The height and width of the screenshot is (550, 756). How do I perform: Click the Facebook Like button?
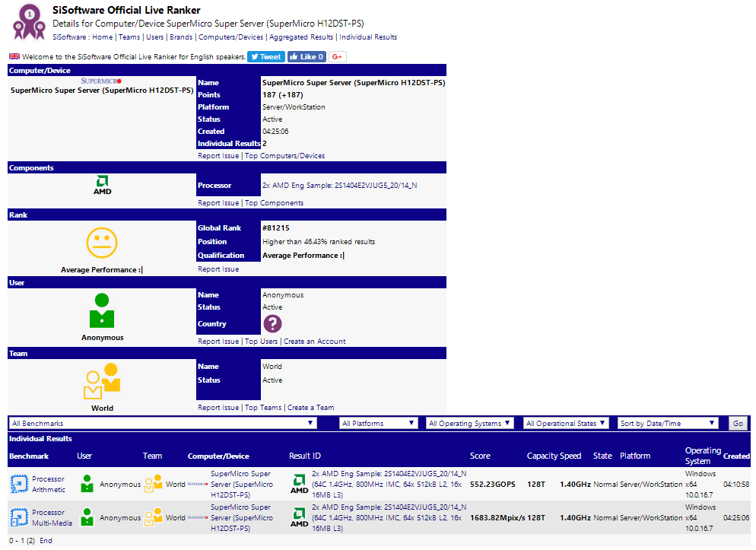click(x=307, y=57)
